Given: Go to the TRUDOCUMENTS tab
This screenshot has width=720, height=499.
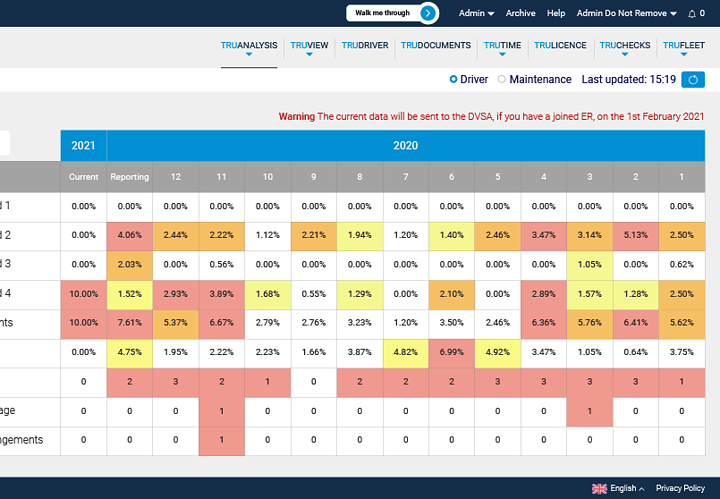Looking at the screenshot, I should coord(435,45).
